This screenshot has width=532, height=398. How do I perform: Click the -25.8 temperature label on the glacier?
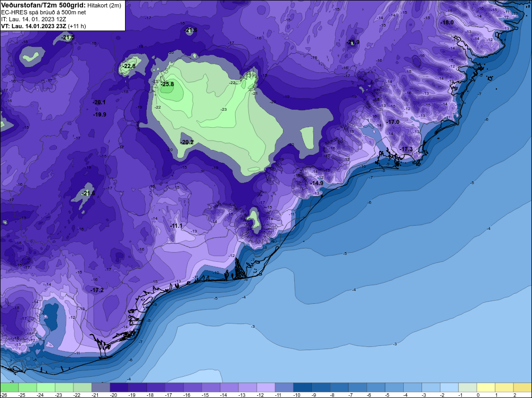[168, 84]
